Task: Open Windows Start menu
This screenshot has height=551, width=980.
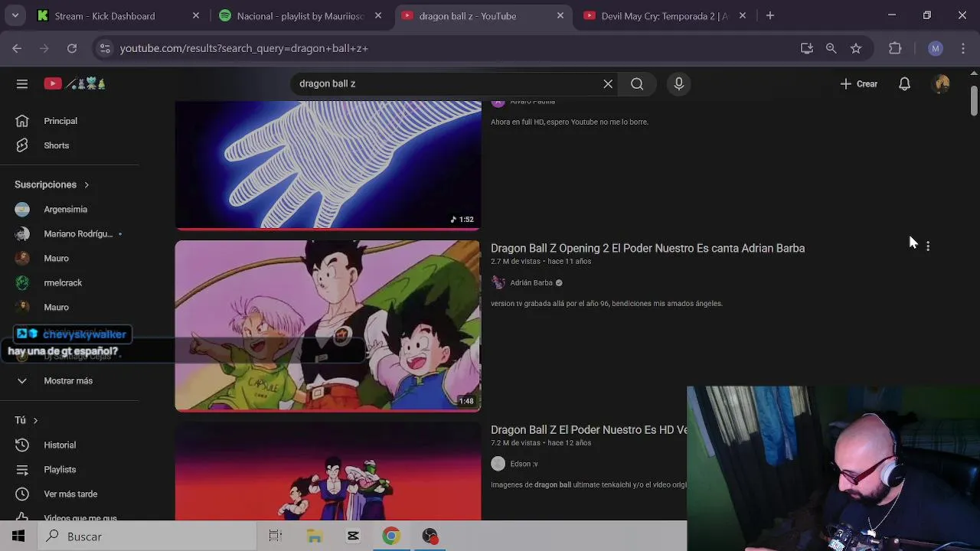Action: click(x=18, y=536)
